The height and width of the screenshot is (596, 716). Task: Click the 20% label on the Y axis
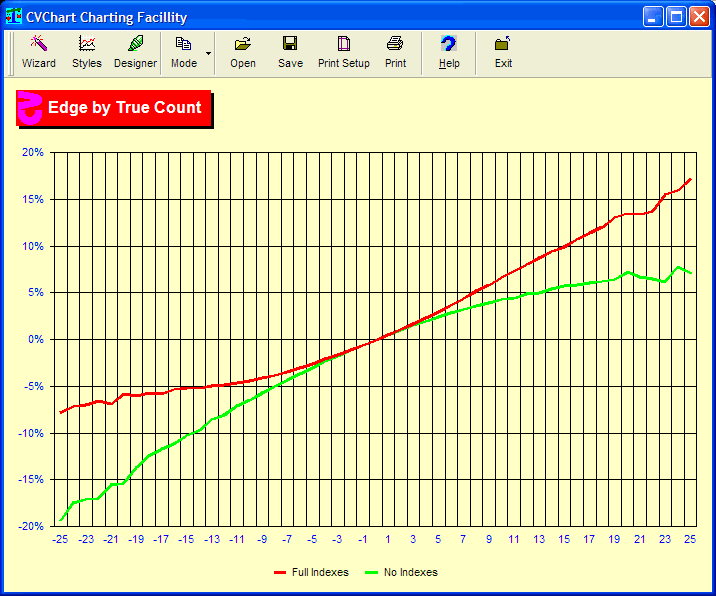pos(33,153)
